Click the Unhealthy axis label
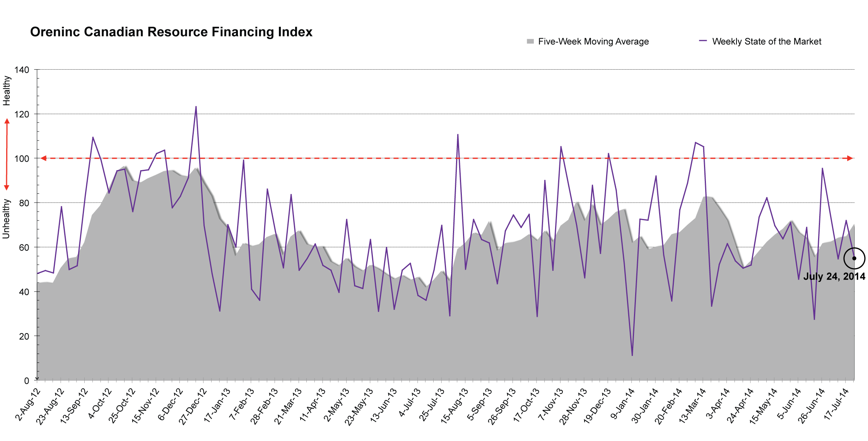 tap(6, 219)
